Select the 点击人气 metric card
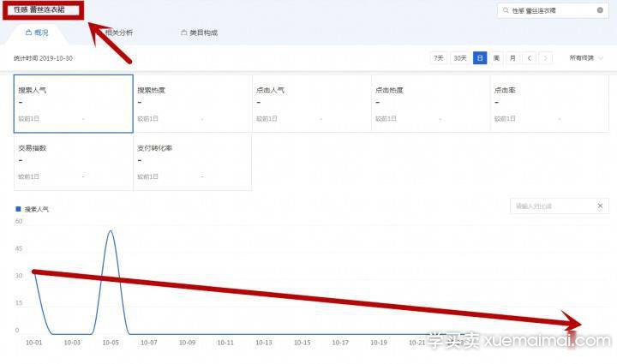This screenshot has height=364, width=617. click(x=312, y=104)
